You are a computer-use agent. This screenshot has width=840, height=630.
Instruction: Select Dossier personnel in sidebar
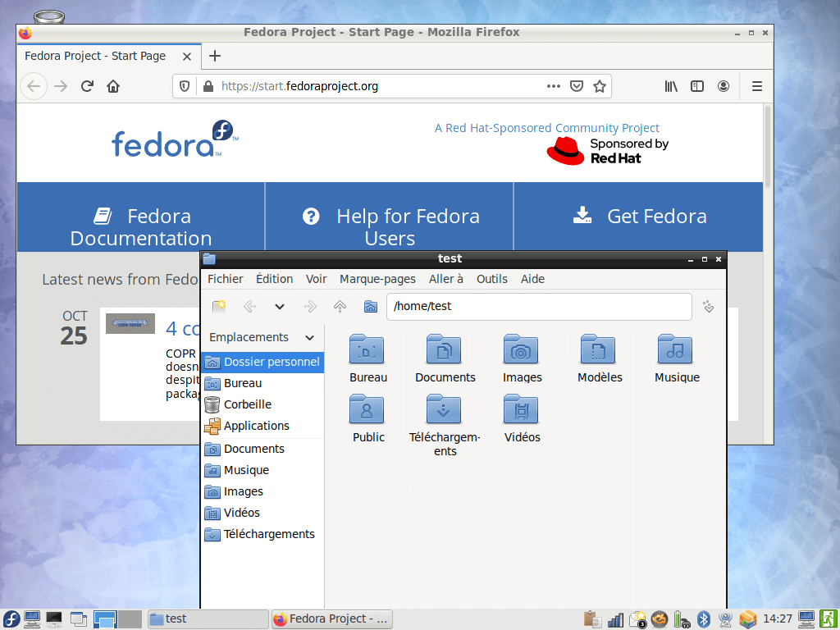262,362
